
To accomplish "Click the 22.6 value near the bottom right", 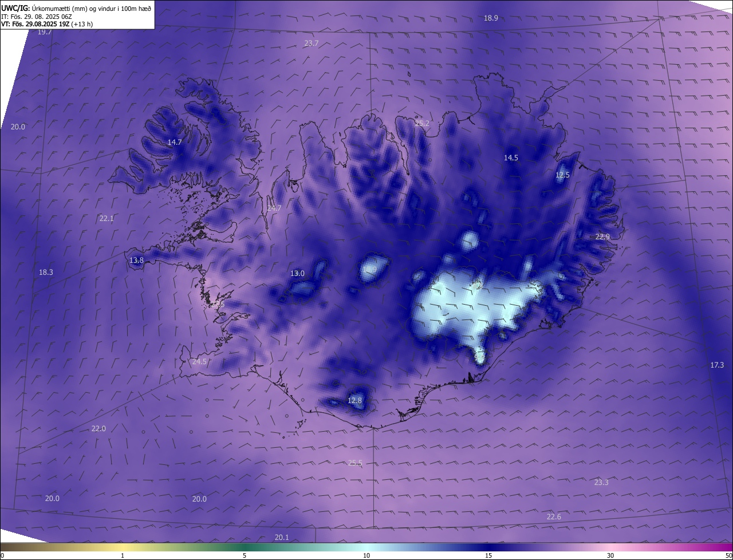I will click(554, 516).
